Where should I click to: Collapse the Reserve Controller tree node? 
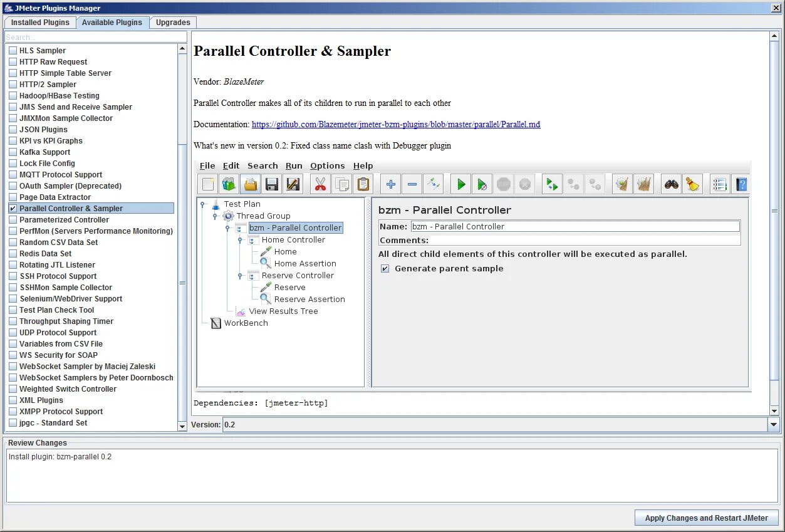pos(240,276)
